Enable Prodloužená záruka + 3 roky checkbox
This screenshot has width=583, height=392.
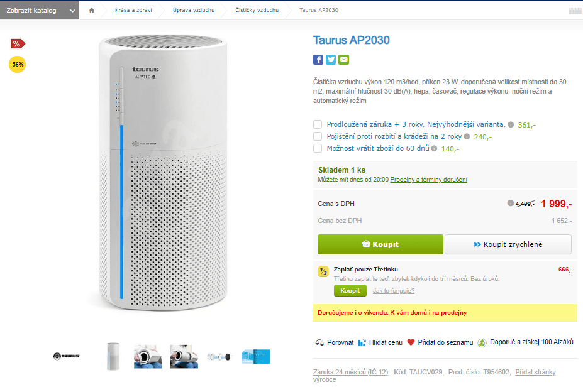[x=318, y=124]
